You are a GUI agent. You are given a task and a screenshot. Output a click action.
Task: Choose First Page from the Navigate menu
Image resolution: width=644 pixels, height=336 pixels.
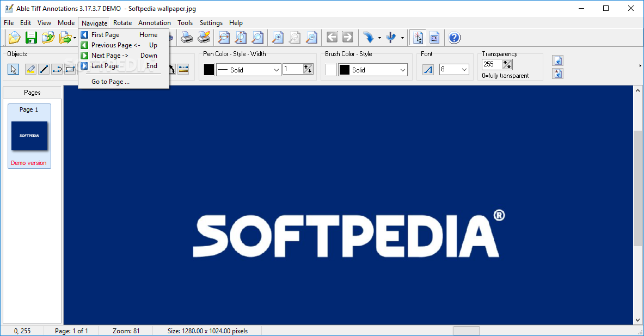(124, 35)
